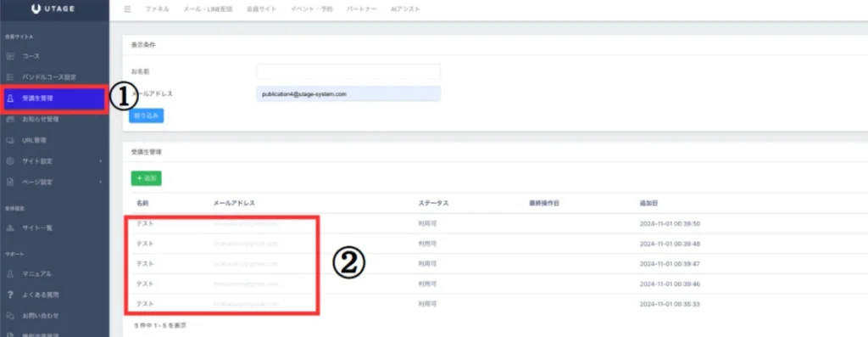Select the パートナー menu
868x337 pixels.
pos(361,9)
